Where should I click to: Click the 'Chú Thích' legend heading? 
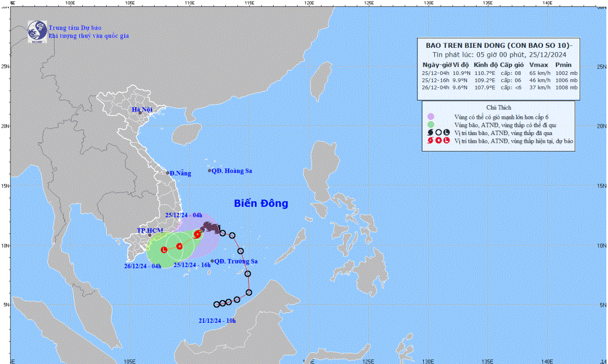[498, 108]
